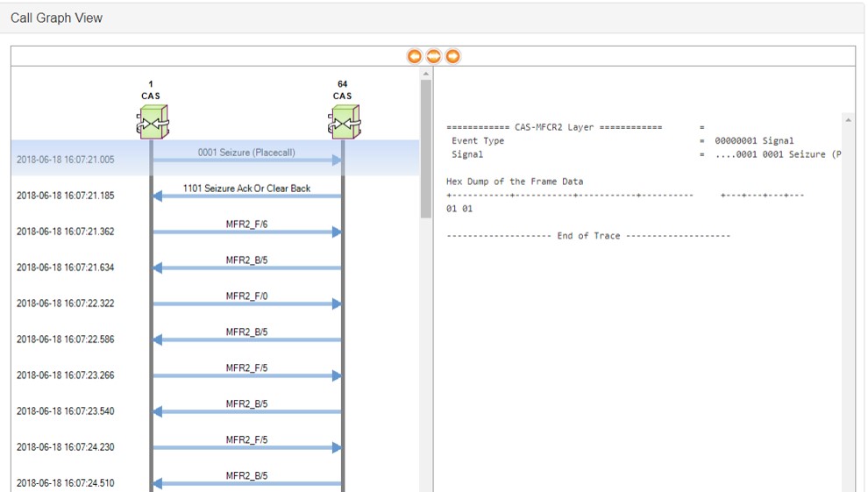Click the trace panel scrollbar up arrow

[x=848, y=119]
